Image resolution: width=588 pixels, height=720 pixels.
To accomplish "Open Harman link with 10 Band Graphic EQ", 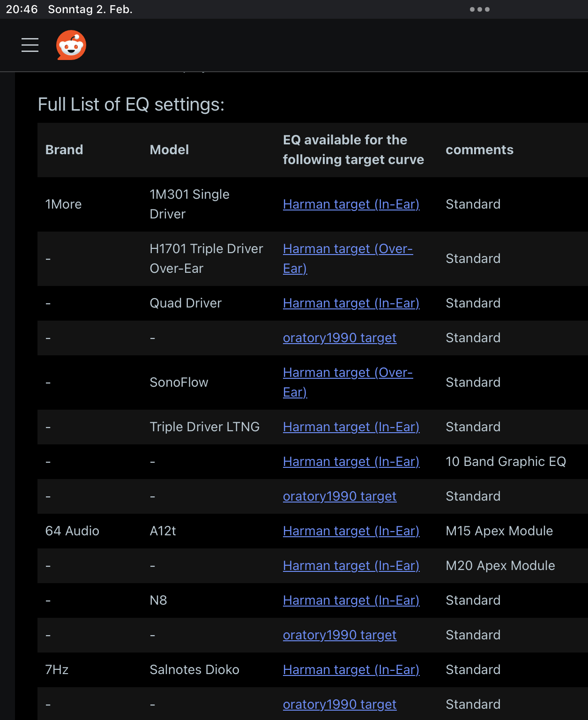I will (351, 462).
